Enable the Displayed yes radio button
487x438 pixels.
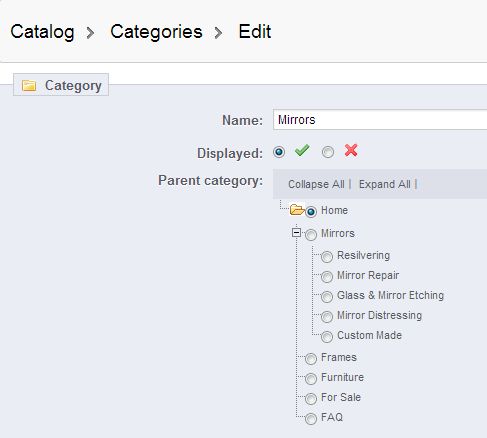point(279,152)
